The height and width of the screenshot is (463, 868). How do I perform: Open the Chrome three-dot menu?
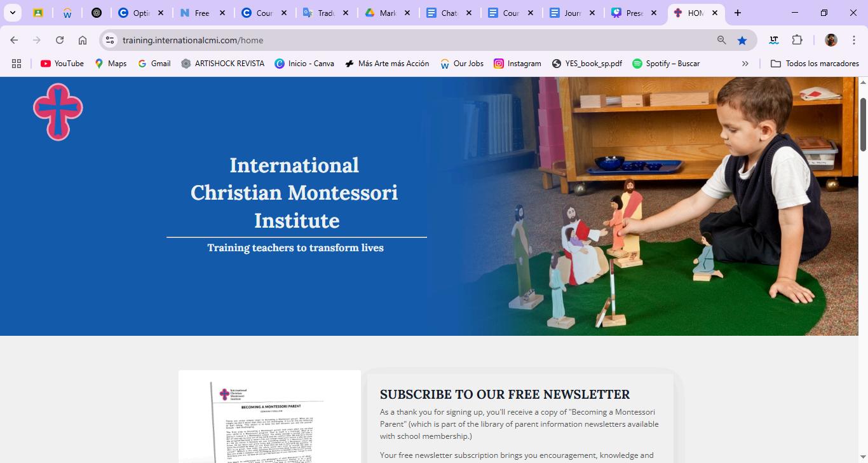854,40
